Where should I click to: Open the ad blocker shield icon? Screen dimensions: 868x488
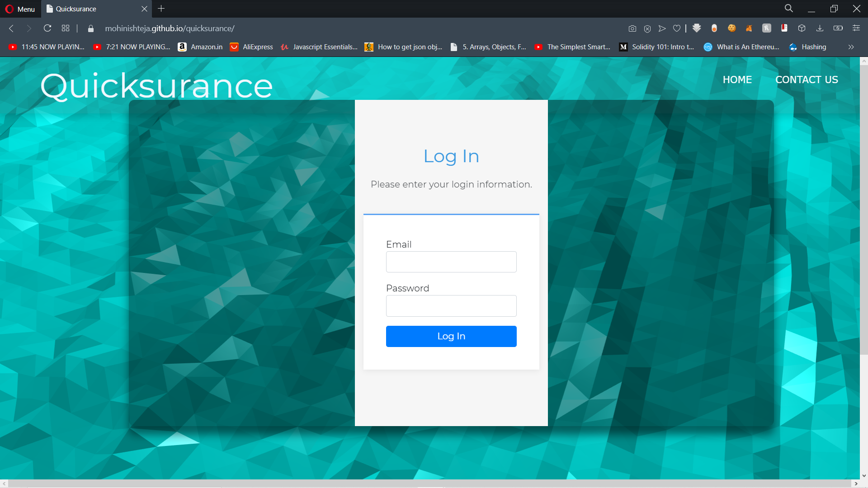pyautogui.click(x=647, y=28)
